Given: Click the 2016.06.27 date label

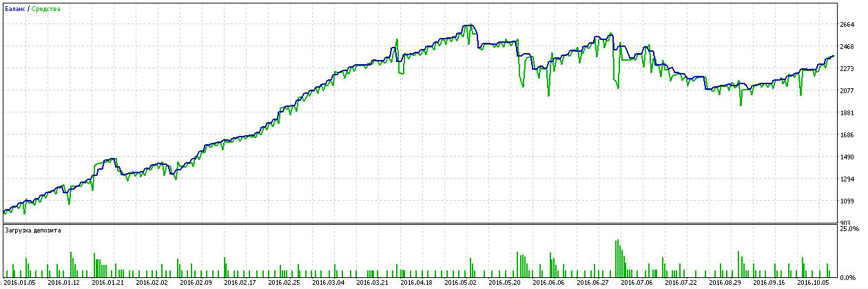Looking at the screenshot, I should [592, 282].
